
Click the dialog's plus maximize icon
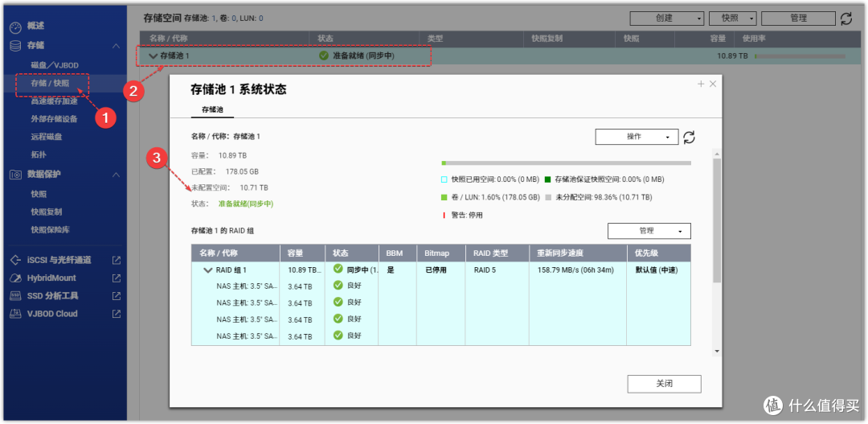(x=701, y=84)
